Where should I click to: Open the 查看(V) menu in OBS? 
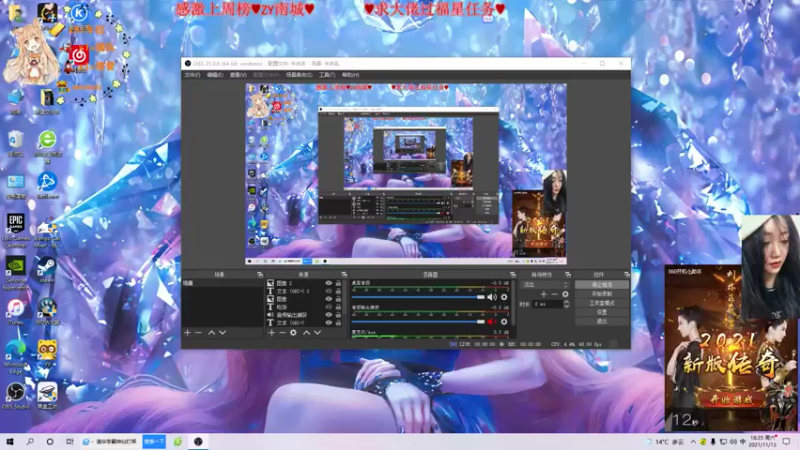point(238,75)
